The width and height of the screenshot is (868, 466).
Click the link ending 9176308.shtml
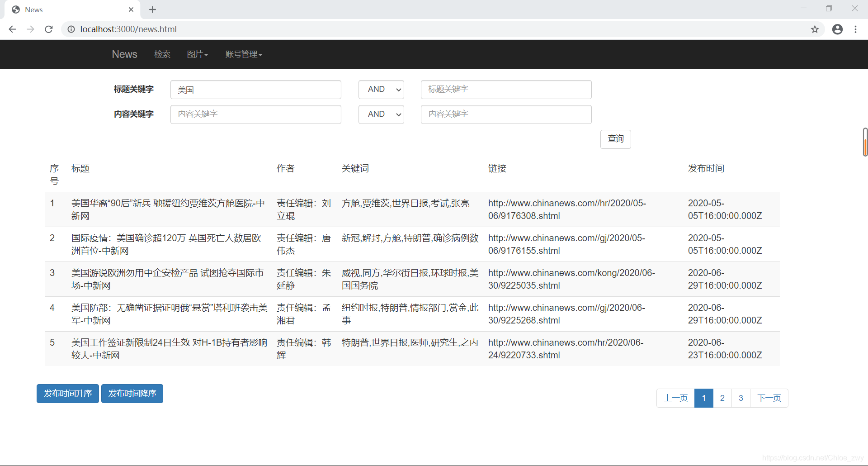(x=567, y=209)
